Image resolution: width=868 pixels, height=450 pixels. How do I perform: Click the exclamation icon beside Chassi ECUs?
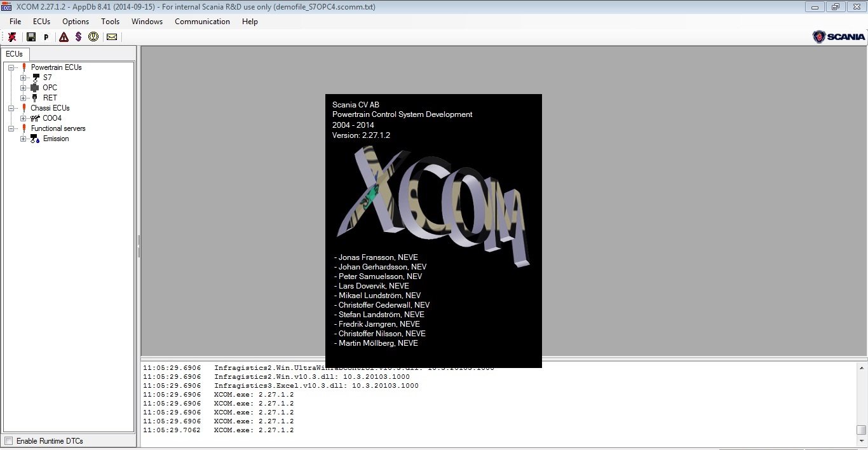coord(24,108)
